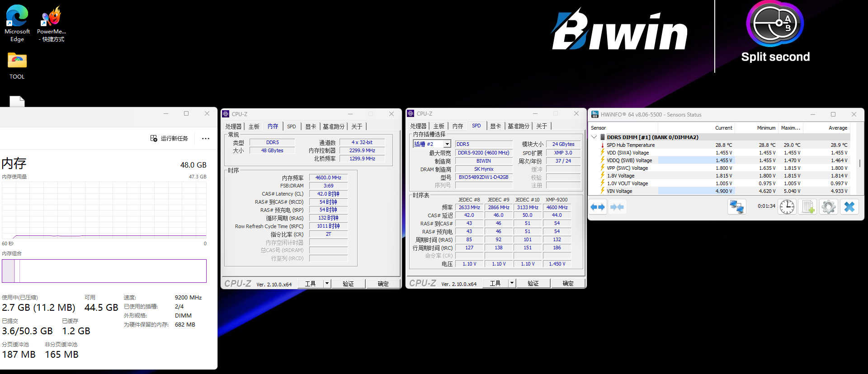Click the HWiNFO title bar app icon
Image resolution: width=868 pixels, height=374 pixels.
(x=595, y=114)
